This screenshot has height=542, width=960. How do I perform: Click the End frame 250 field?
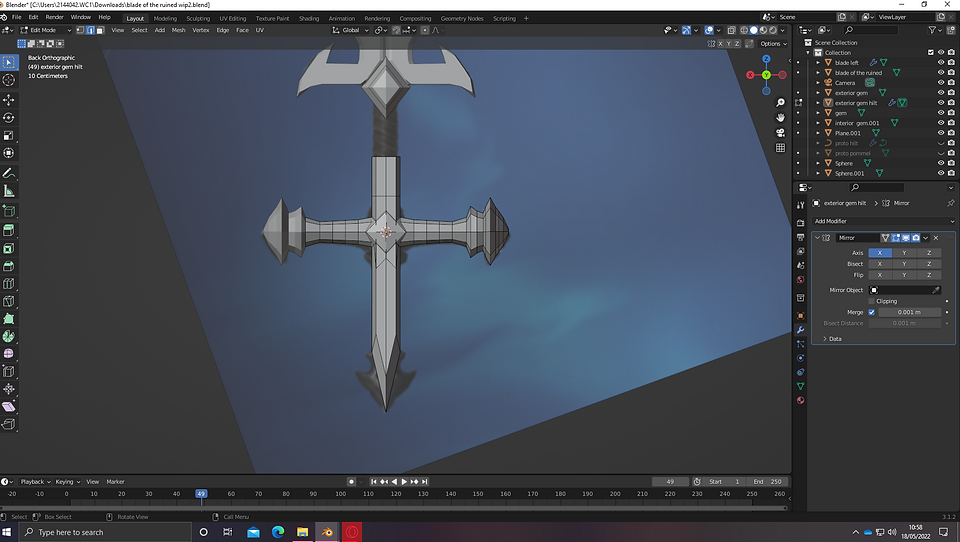768,482
